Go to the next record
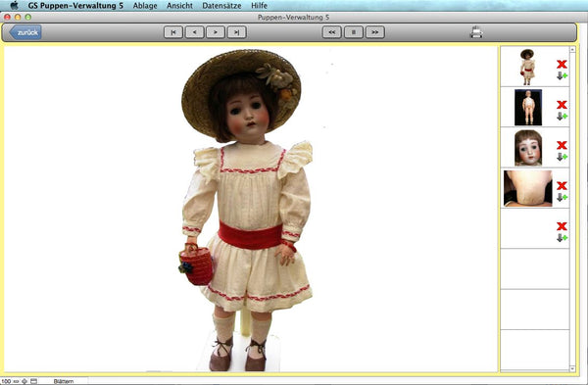 click(x=216, y=32)
